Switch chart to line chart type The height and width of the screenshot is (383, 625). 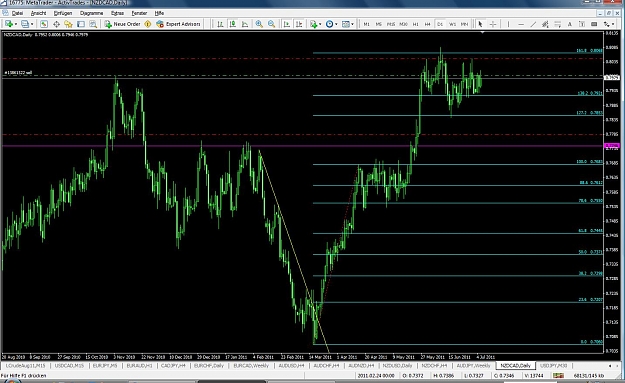245,24
